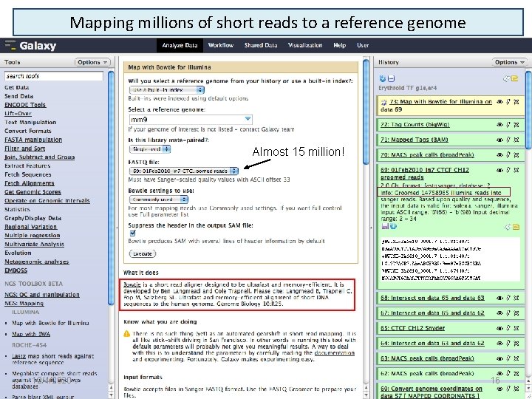Open the User menu

pyautogui.click(x=363, y=45)
